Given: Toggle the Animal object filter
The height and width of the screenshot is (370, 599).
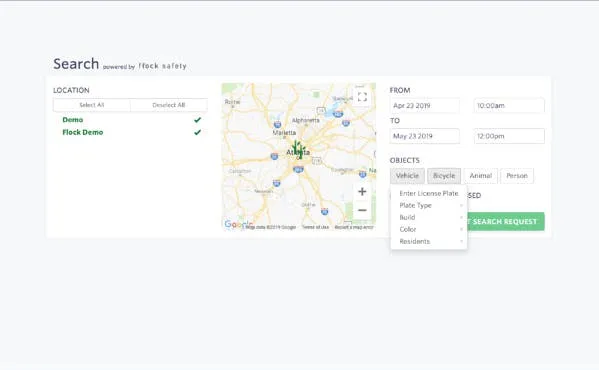Looking at the screenshot, I should [481, 176].
